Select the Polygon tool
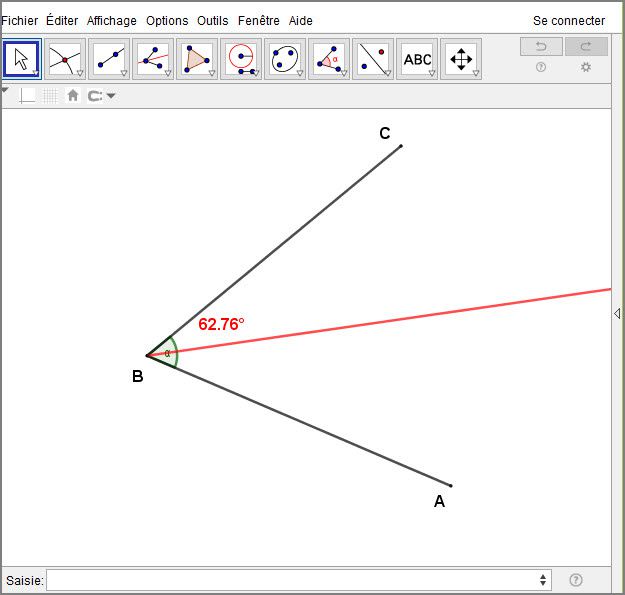 [197, 59]
